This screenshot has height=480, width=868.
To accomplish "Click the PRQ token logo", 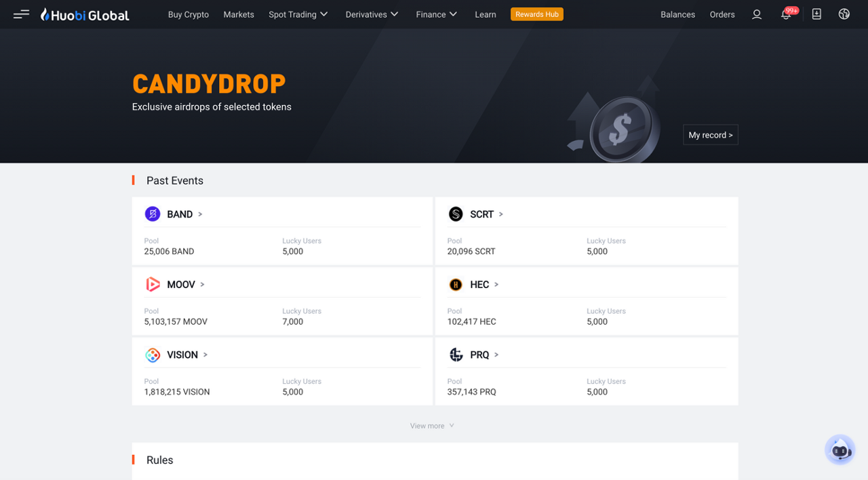I will click(456, 355).
